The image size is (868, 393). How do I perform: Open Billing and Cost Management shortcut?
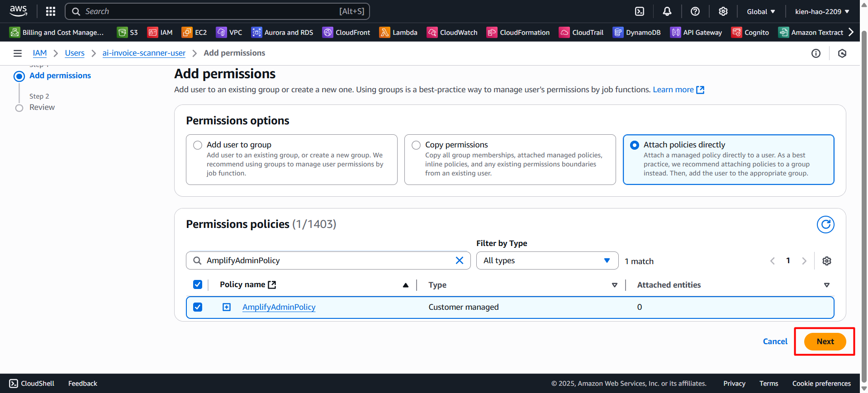pyautogui.click(x=57, y=32)
